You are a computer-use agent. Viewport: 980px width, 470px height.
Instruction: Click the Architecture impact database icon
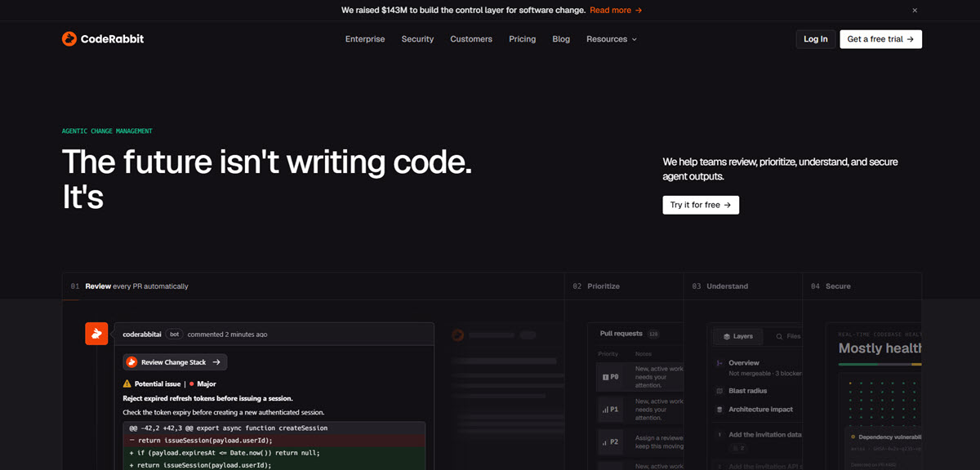(x=719, y=410)
